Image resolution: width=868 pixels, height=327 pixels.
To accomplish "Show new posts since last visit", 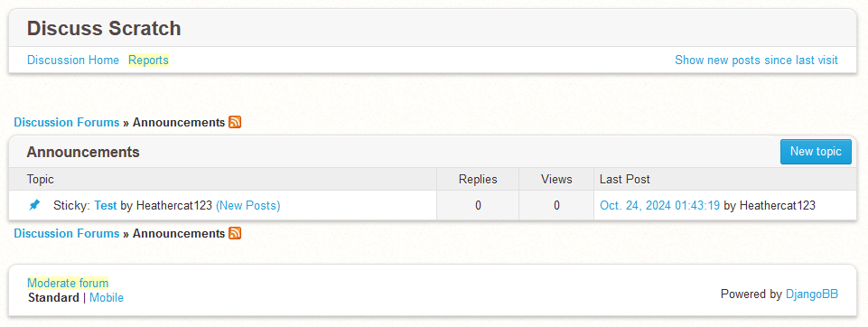I will [x=756, y=60].
